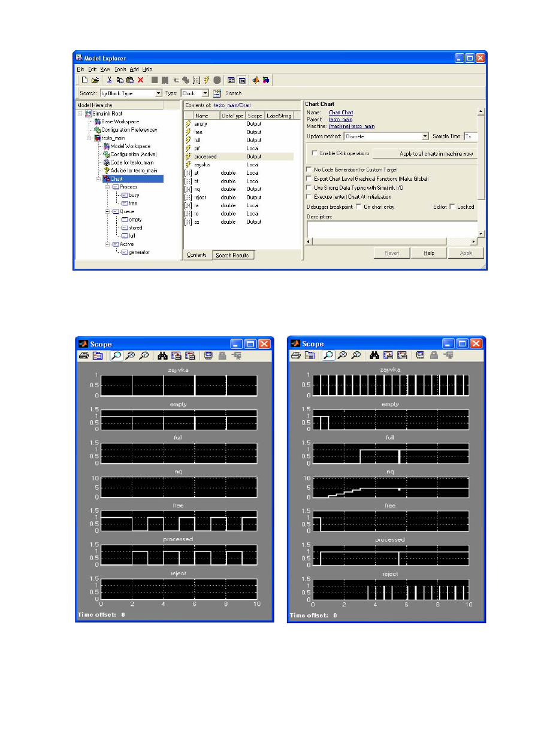Click the search options icon beside Search label
The image size is (535, 756).
point(217,93)
